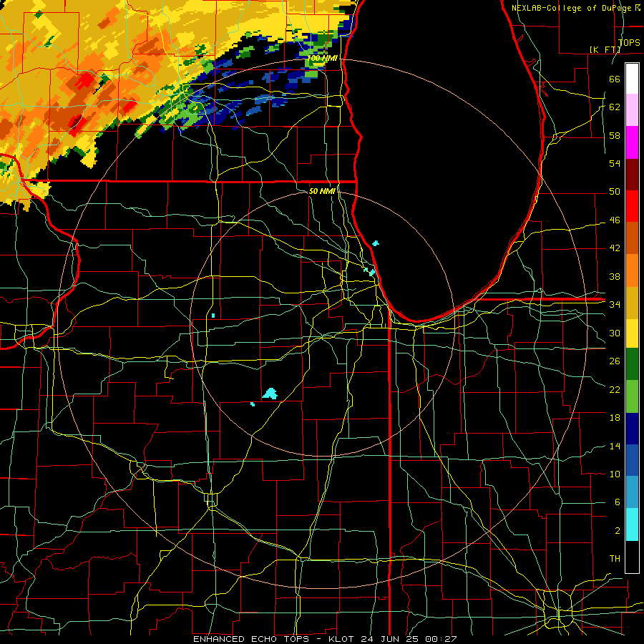The image size is (644, 644).
Task: Select the dark red 54 kft legend color
Action: point(632,174)
